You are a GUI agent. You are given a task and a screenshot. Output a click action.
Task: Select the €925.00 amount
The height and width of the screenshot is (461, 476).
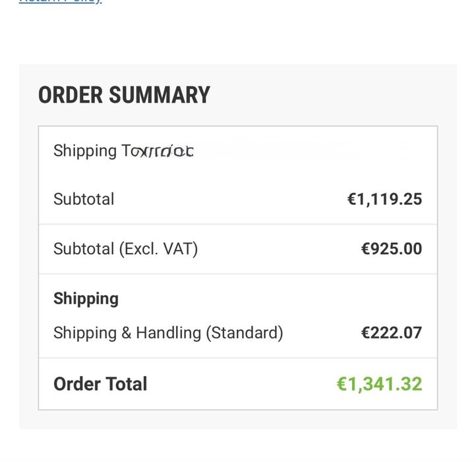click(392, 249)
